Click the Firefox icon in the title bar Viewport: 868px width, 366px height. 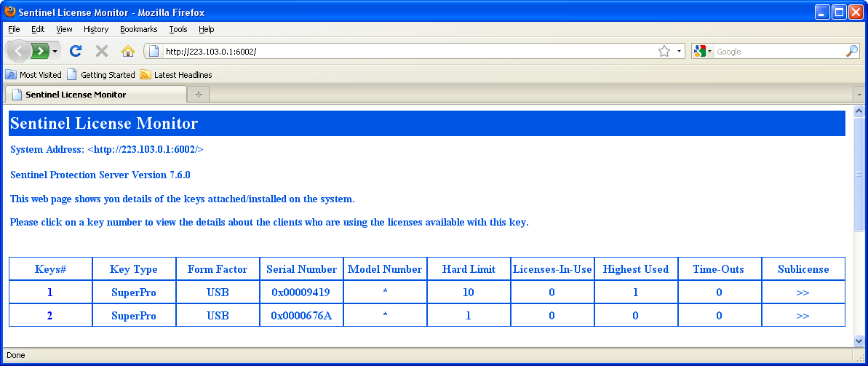10,11
